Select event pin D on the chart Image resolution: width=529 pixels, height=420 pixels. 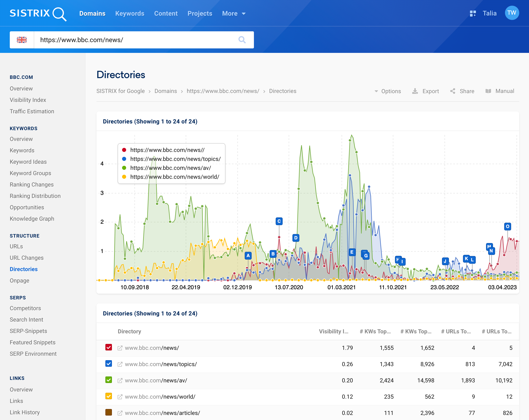(296, 238)
